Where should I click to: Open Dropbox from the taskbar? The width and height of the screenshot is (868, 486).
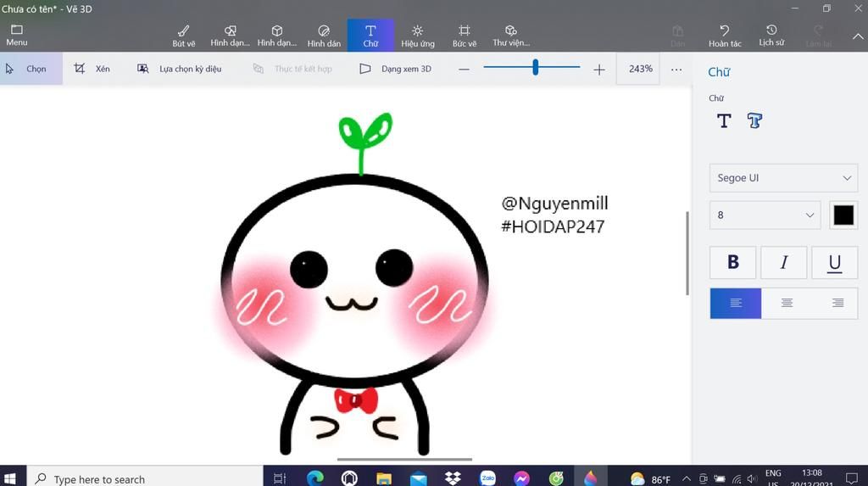(x=453, y=478)
